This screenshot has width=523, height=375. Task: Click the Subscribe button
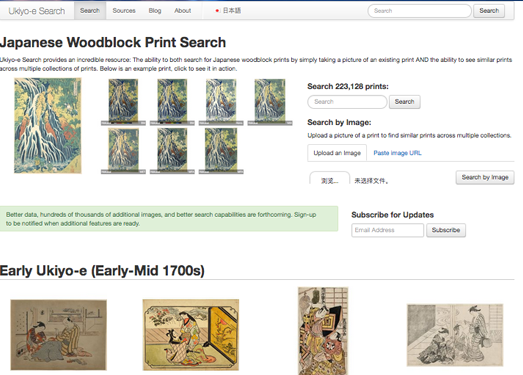(446, 230)
